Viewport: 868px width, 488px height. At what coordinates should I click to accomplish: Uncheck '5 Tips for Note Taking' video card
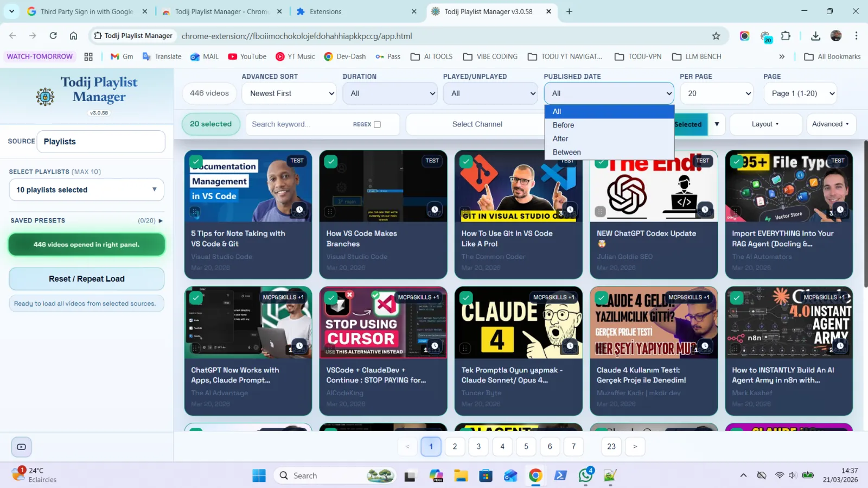click(196, 161)
